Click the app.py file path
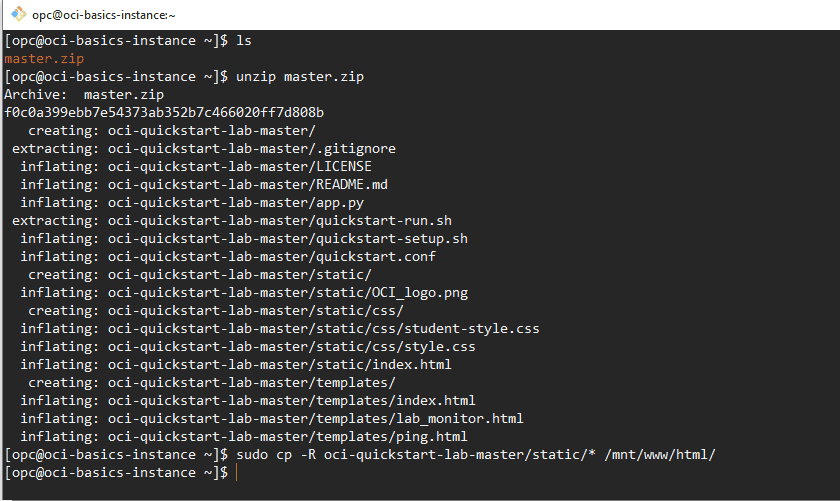The width and height of the screenshot is (840, 501). (x=236, y=203)
